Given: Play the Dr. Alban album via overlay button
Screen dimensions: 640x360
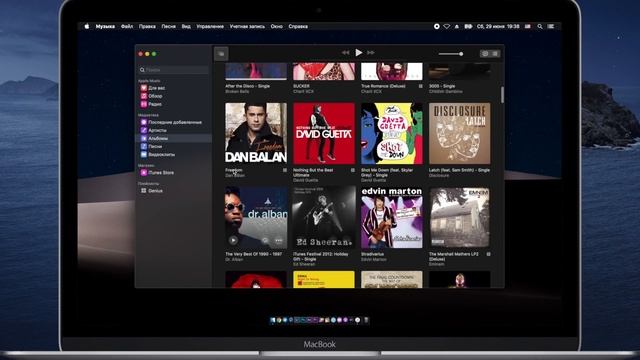Looking at the screenshot, I should (x=233, y=240).
